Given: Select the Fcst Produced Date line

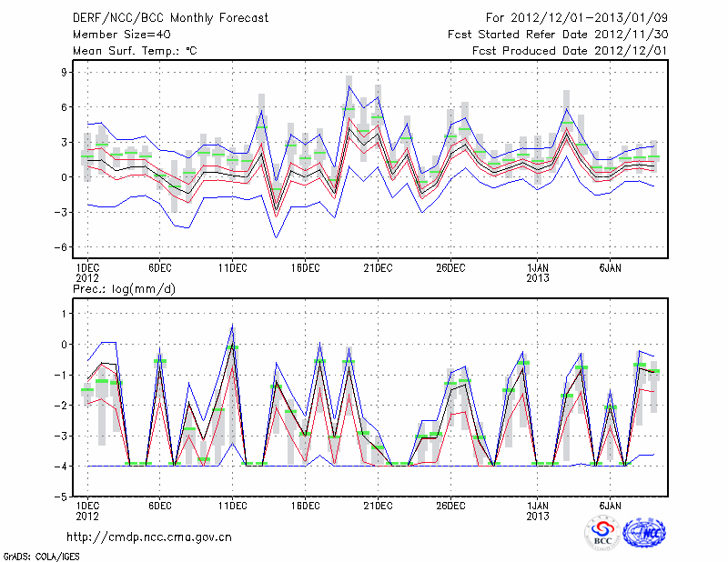Looking at the screenshot, I should click(571, 51).
